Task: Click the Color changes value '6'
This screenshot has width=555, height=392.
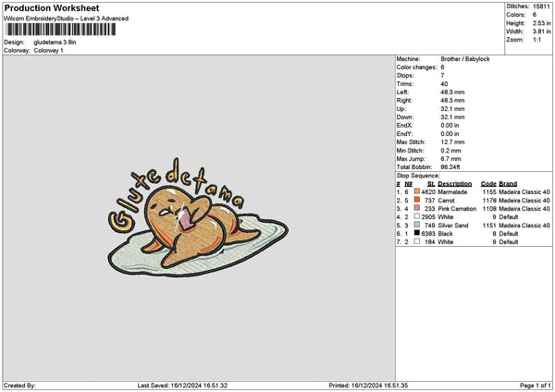Action: coord(442,67)
